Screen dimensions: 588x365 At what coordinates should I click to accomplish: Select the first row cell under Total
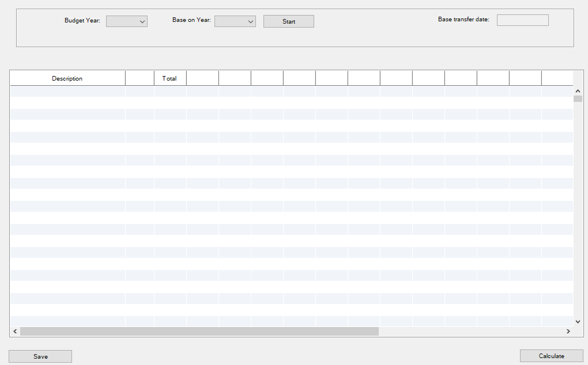169,91
